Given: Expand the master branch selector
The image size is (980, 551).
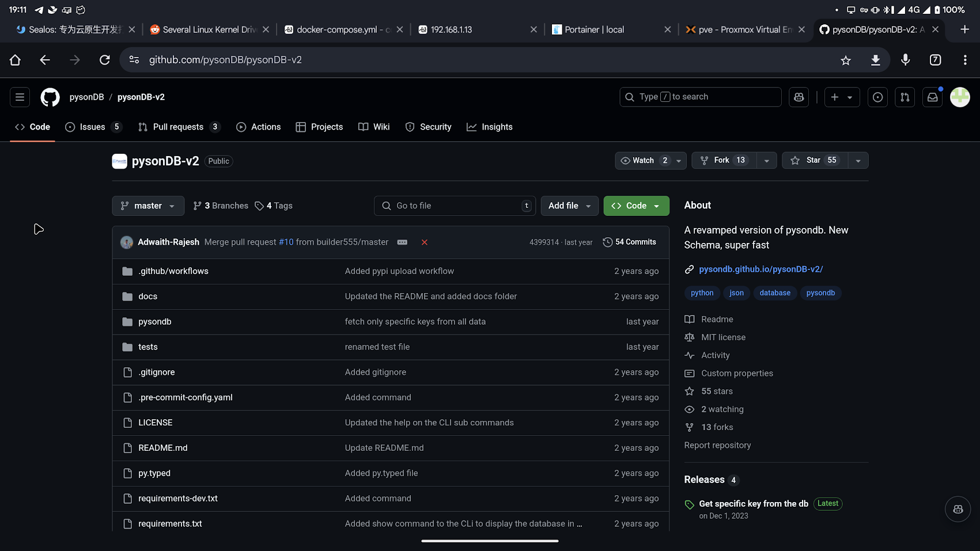Looking at the screenshot, I should [147, 206].
